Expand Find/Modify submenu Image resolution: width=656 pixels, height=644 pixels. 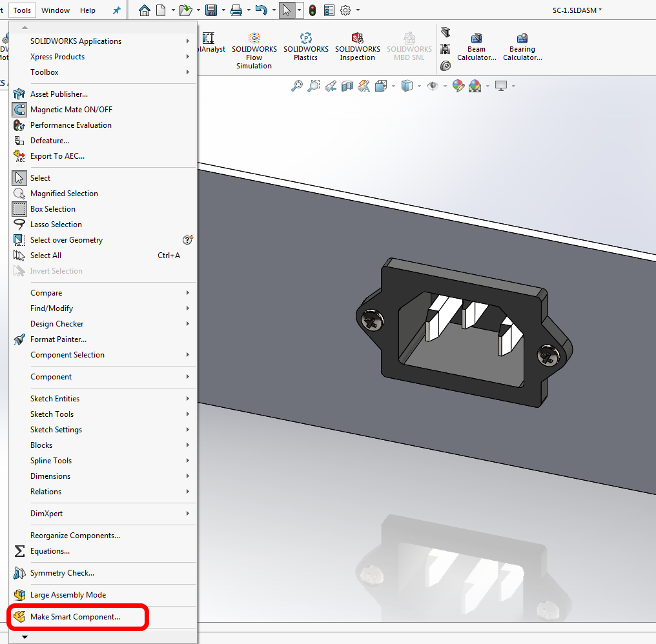pos(103,308)
